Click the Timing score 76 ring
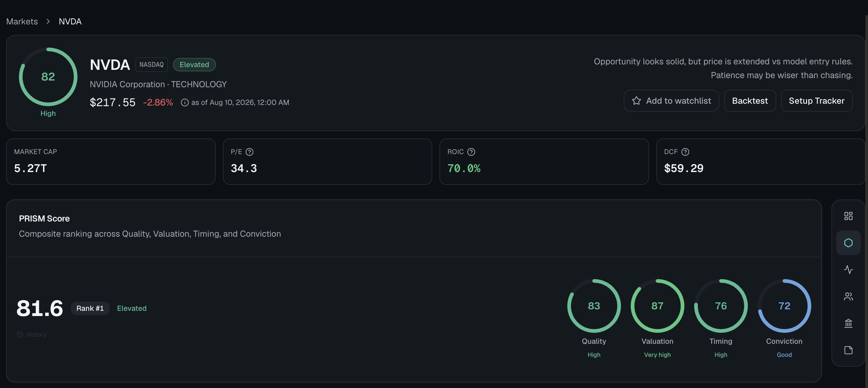This screenshot has height=388, width=868. click(x=721, y=306)
